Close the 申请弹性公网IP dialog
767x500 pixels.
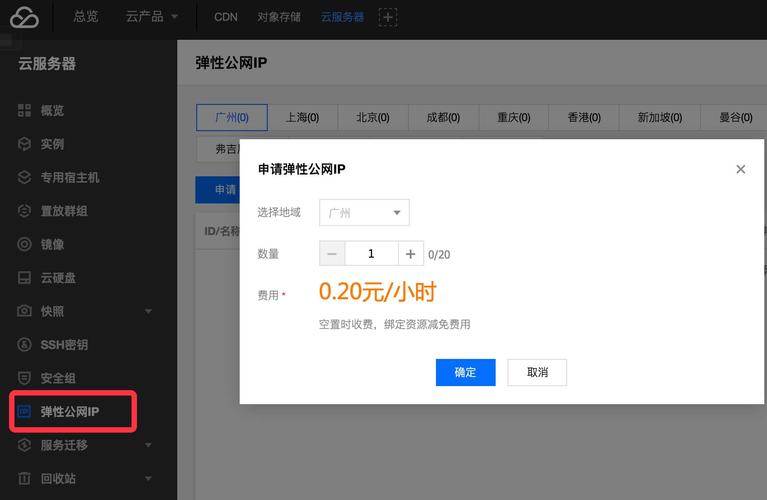741,169
